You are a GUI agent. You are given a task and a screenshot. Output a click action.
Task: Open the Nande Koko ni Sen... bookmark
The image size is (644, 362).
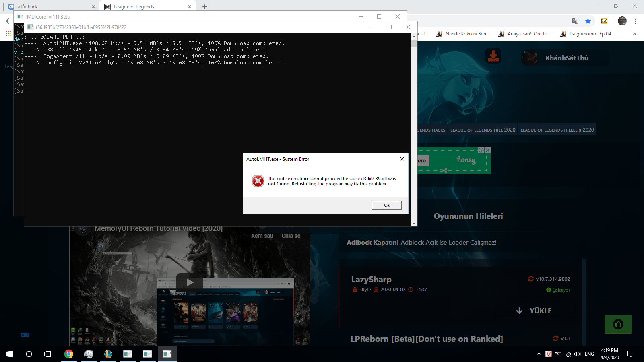tap(463, 34)
